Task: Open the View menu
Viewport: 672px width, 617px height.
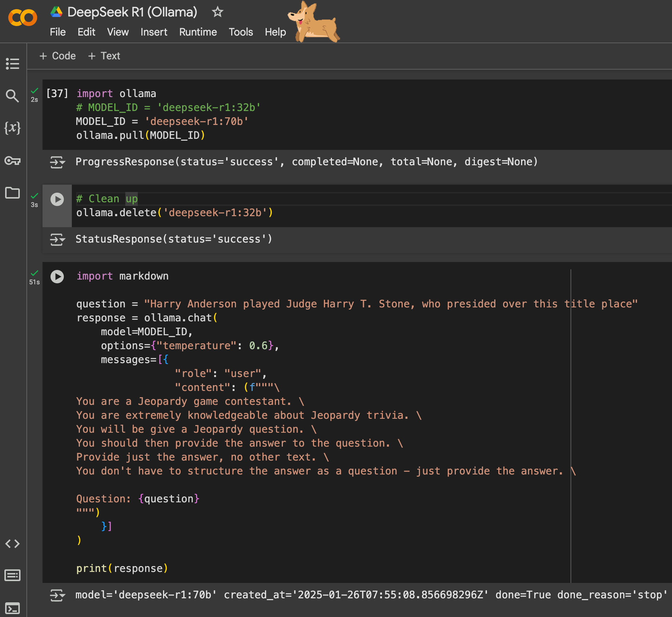Action: pyautogui.click(x=118, y=32)
